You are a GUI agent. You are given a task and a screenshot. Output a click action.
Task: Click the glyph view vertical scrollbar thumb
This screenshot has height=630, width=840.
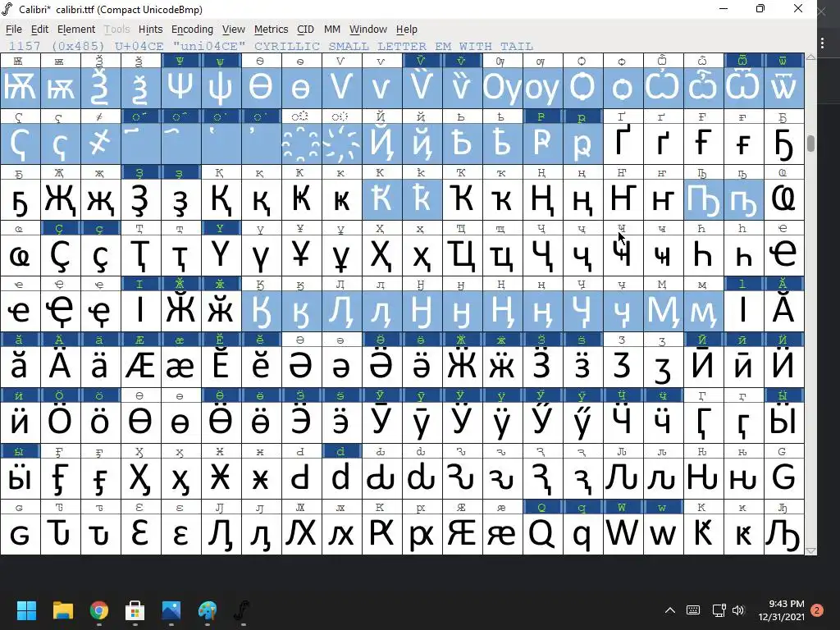[x=811, y=144]
